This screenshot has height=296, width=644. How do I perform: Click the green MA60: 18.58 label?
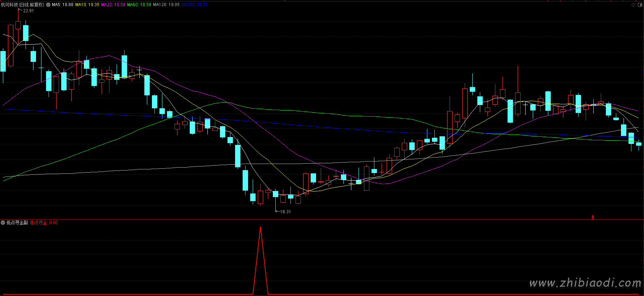point(139,5)
